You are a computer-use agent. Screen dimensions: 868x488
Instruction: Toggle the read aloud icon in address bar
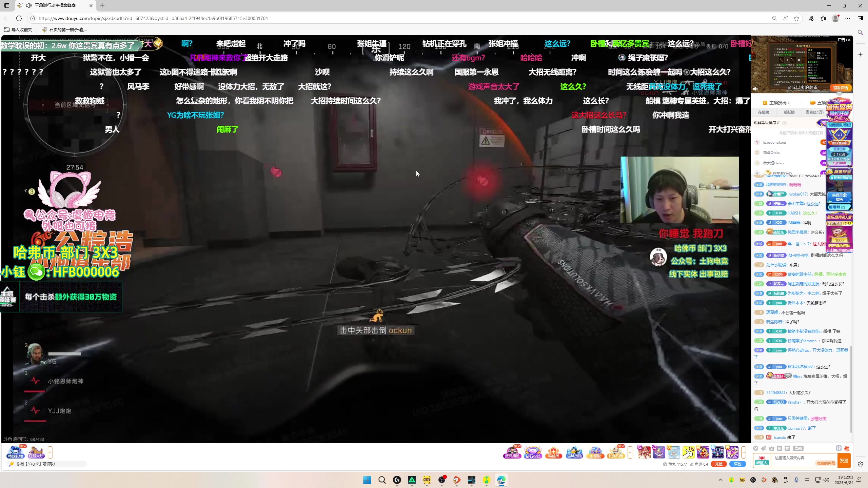786,18
